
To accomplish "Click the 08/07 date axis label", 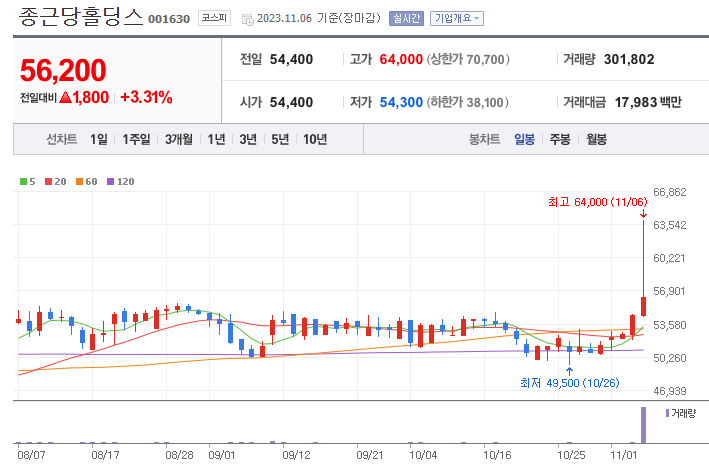I will (31, 455).
